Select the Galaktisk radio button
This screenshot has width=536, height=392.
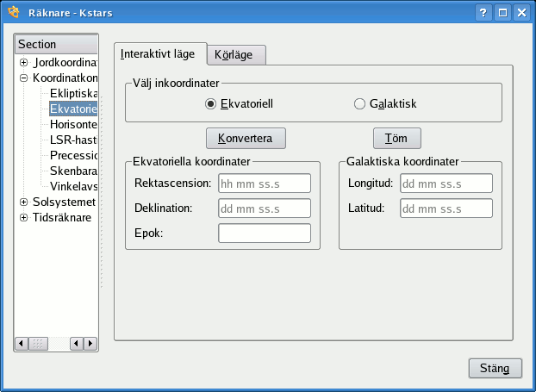coord(360,104)
